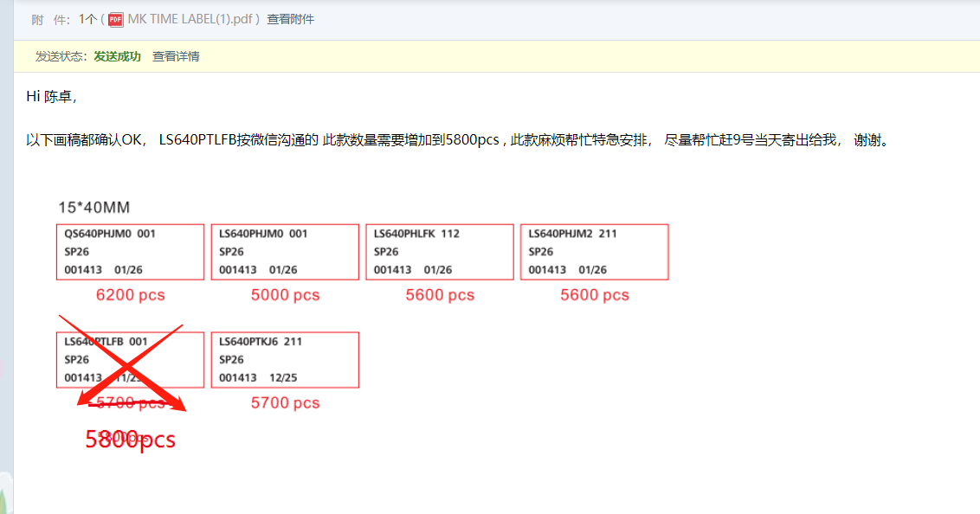Image resolution: width=980 pixels, height=514 pixels.
Task: Click 5600 pcs under the LS640PHJM2 label
Action: [594, 295]
